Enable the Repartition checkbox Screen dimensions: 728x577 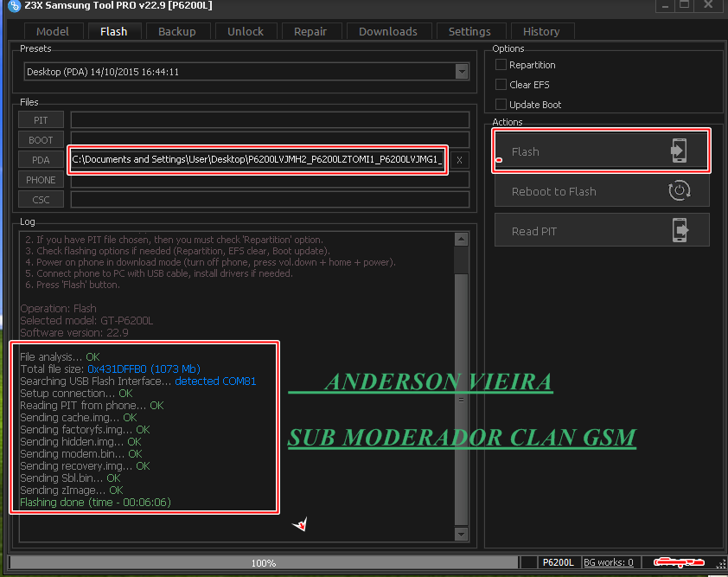coord(501,65)
